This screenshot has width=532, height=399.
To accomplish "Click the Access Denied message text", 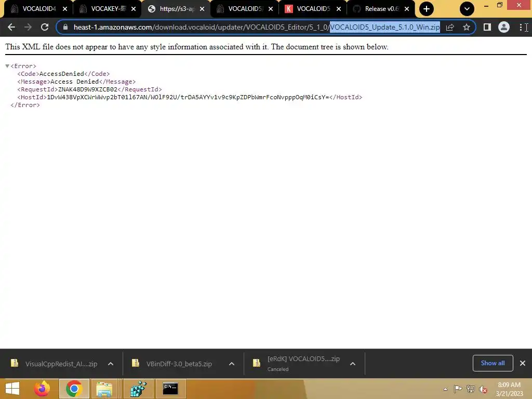I will coord(75,82).
